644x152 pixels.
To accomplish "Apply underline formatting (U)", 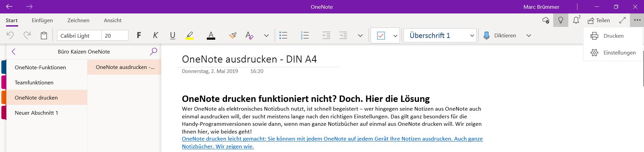I will (173, 35).
